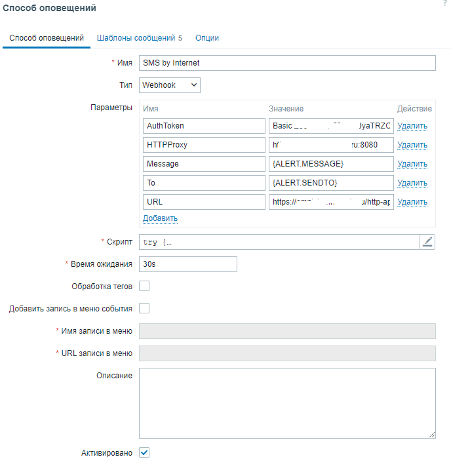
Task: Click the pencil edit icon beside script
Action: [x=427, y=242]
